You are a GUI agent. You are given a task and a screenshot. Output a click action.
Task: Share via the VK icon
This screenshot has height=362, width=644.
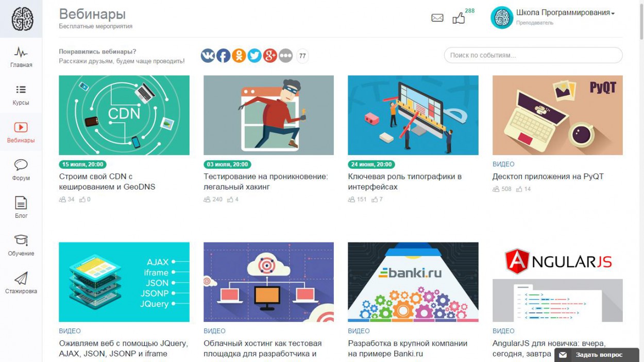tap(208, 56)
